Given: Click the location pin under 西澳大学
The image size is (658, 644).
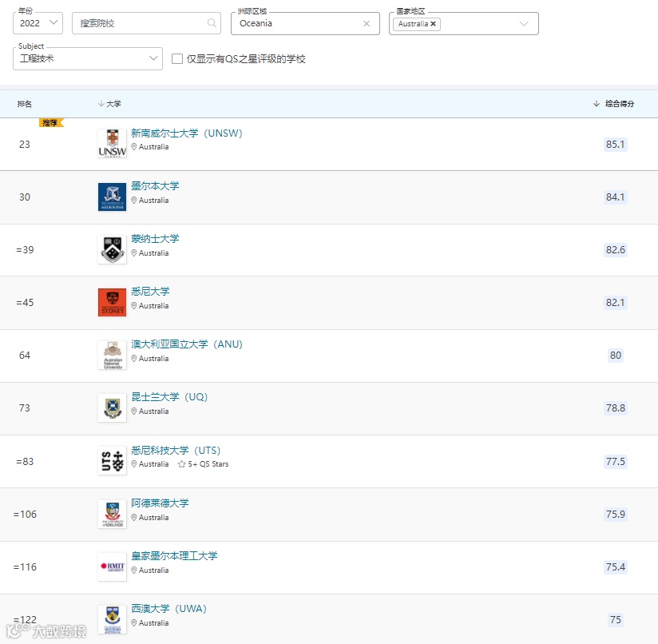Looking at the screenshot, I should click(x=134, y=623).
